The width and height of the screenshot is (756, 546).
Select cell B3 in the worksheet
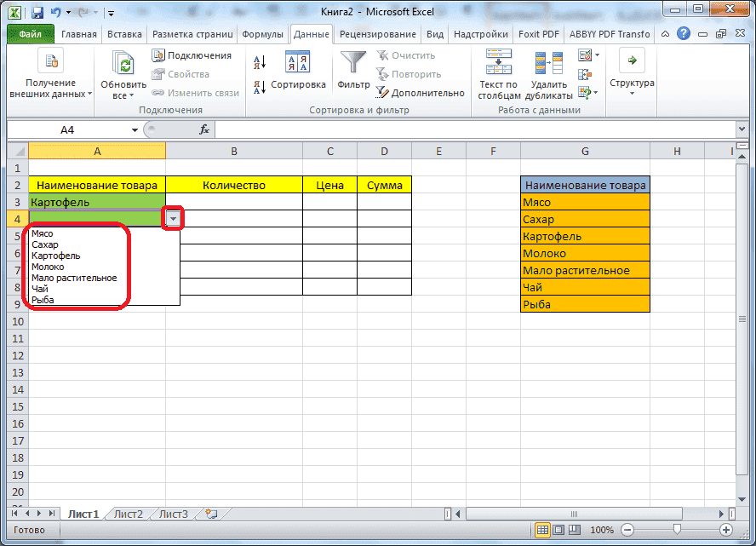pos(234,201)
